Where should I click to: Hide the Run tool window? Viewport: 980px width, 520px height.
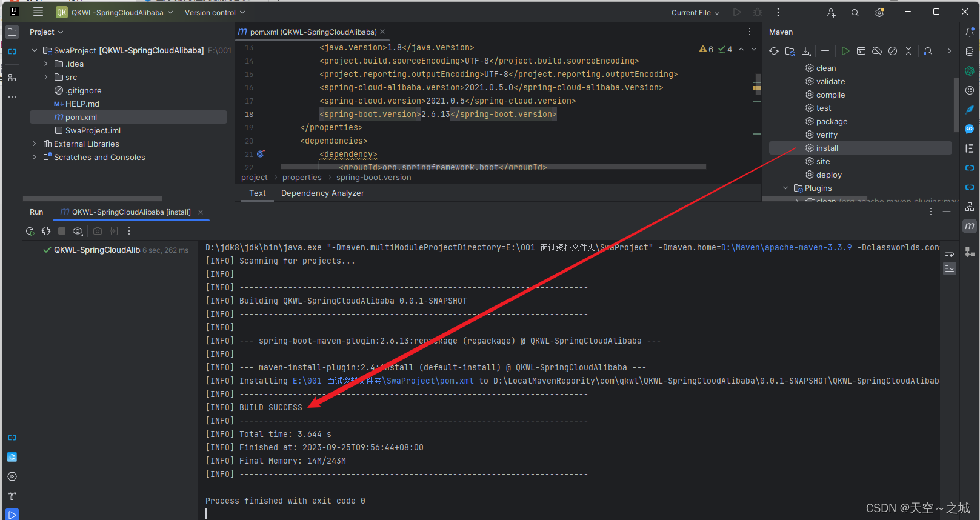point(947,212)
